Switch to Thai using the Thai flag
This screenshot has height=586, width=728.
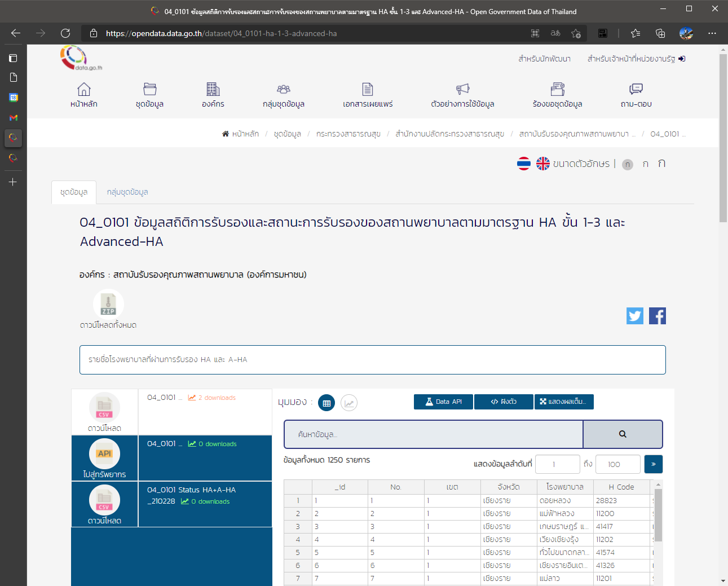coord(524,163)
